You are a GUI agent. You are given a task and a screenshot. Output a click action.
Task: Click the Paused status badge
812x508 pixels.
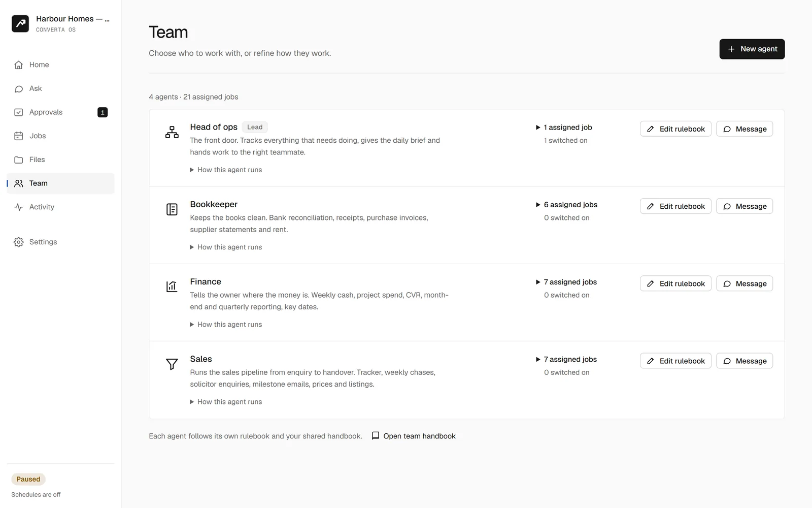tap(28, 479)
